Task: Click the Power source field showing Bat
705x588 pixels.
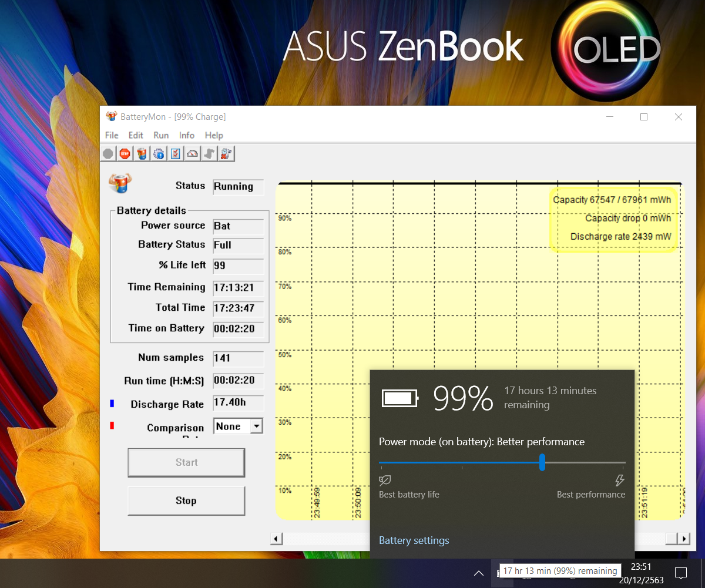Action: coord(238,226)
